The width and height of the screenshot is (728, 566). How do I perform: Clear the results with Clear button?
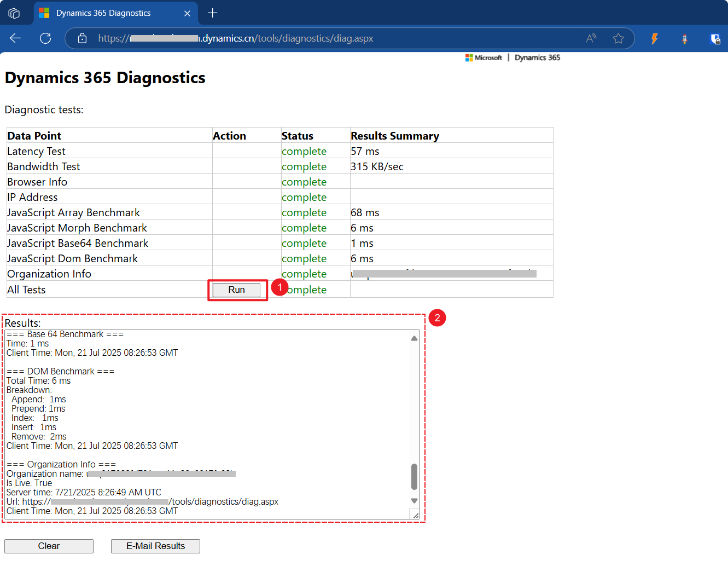pyautogui.click(x=49, y=546)
